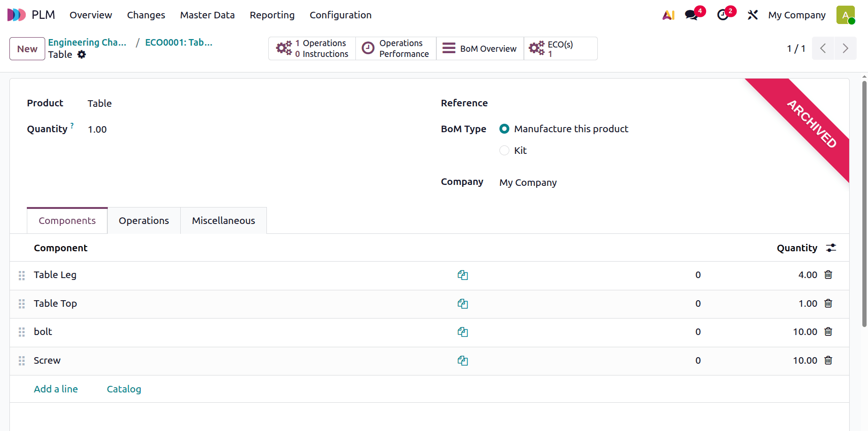
Task: Delete the Table Leg component line
Action: click(828, 275)
